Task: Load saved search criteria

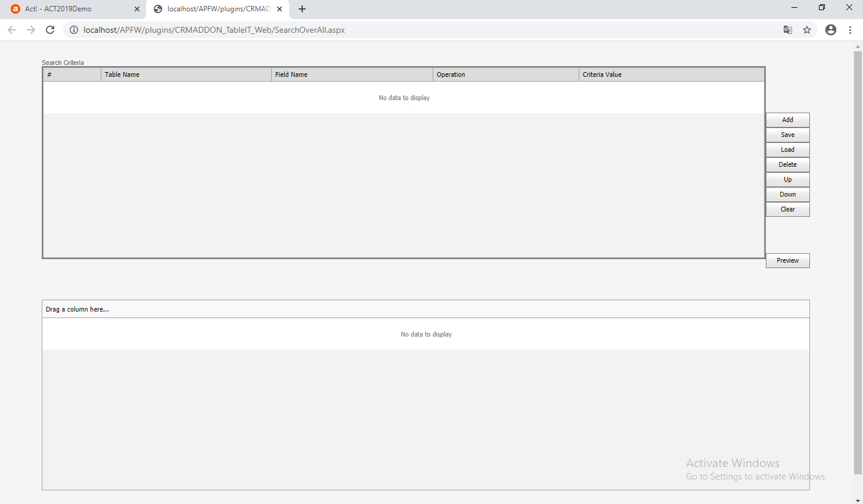Action: pyautogui.click(x=787, y=150)
